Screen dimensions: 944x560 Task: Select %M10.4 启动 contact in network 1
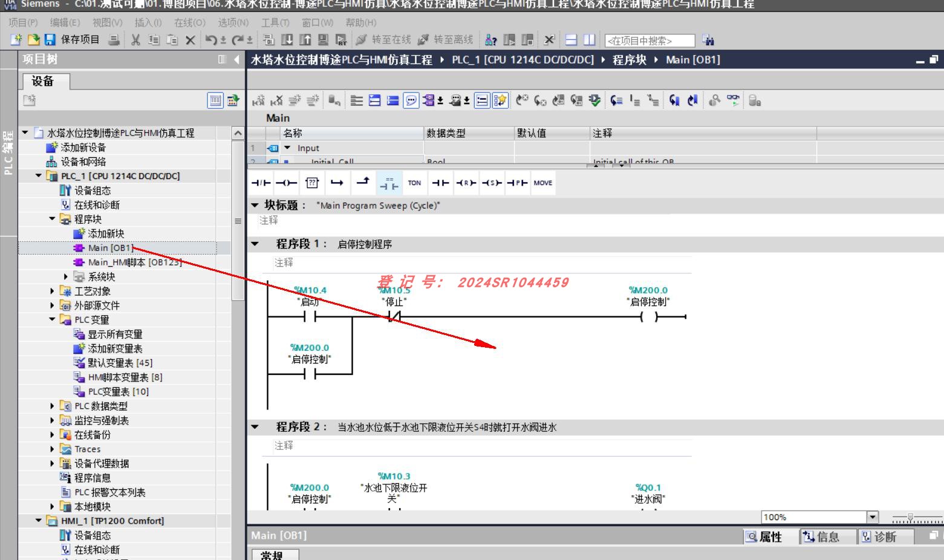pyautogui.click(x=309, y=316)
